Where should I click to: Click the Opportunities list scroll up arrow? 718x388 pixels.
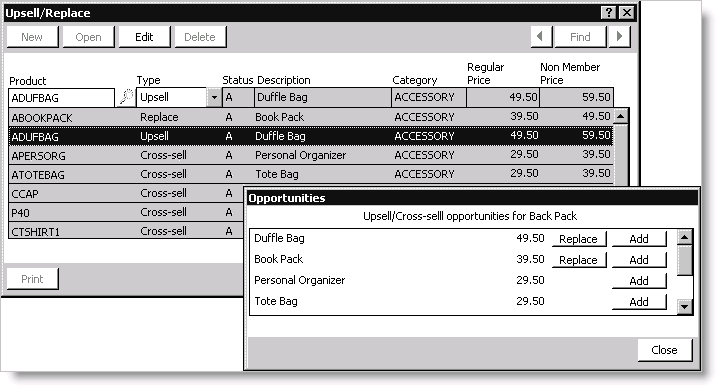coord(685,237)
